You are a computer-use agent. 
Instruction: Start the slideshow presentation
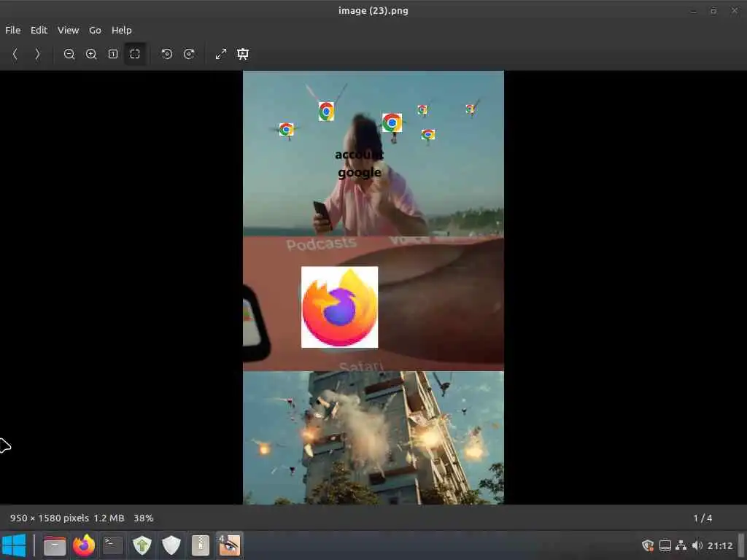click(x=243, y=54)
